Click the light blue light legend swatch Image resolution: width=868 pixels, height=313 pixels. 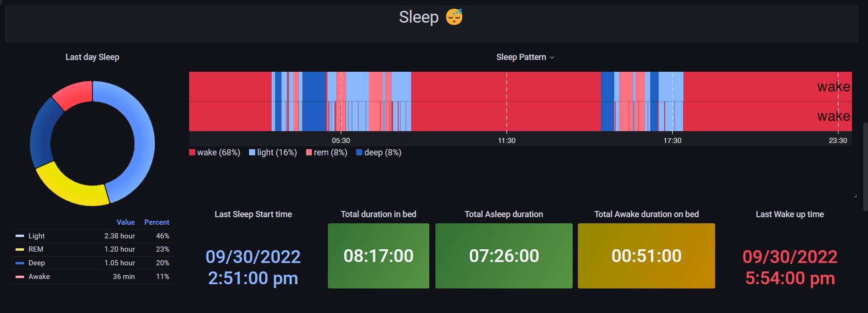click(x=252, y=152)
